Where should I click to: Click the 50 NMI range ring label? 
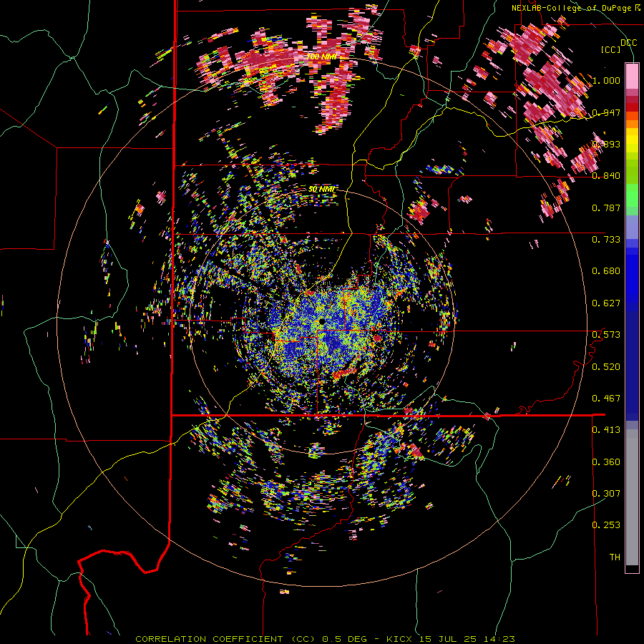coord(321,190)
